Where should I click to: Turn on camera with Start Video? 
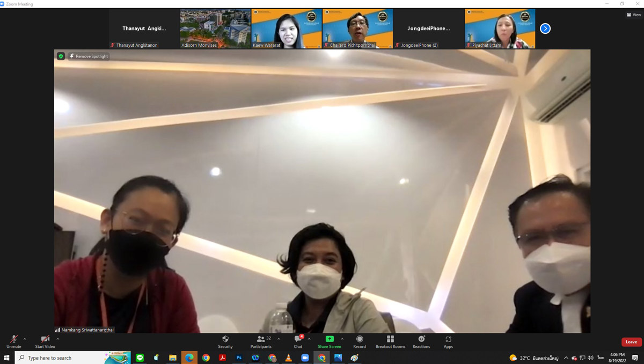[x=45, y=341]
